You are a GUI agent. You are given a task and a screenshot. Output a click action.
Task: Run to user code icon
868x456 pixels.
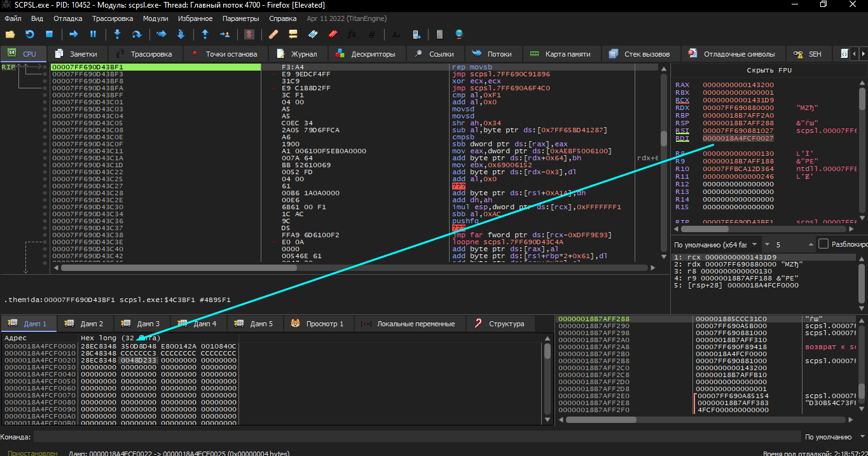[x=224, y=34]
